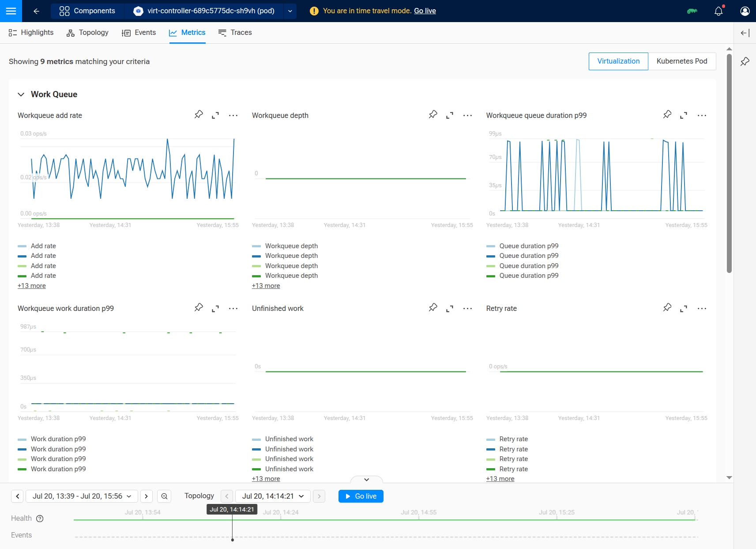
Task: Open the user profile menu
Action: coord(745,11)
